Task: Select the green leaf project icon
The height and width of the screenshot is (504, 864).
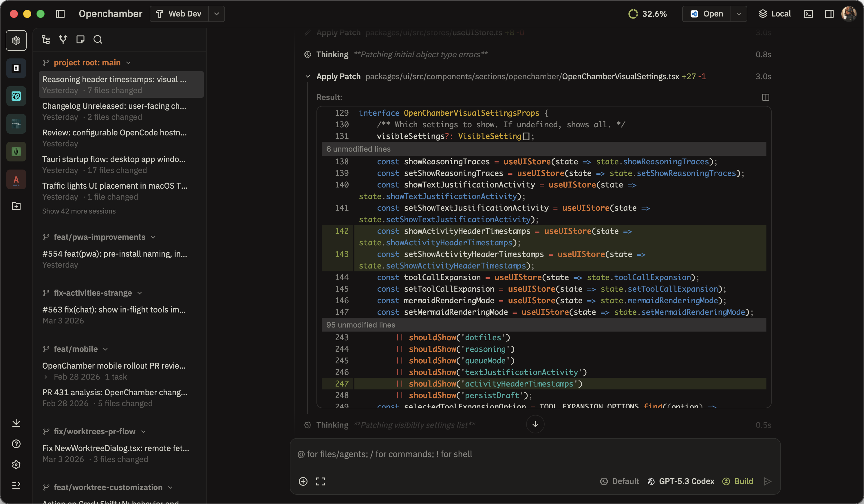Action: click(x=16, y=151)
